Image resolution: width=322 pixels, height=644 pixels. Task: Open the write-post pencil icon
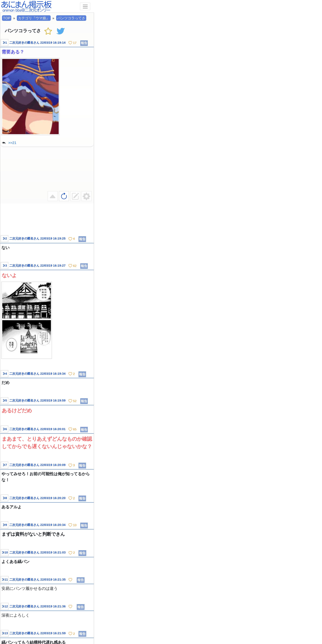tap(75, 196)
